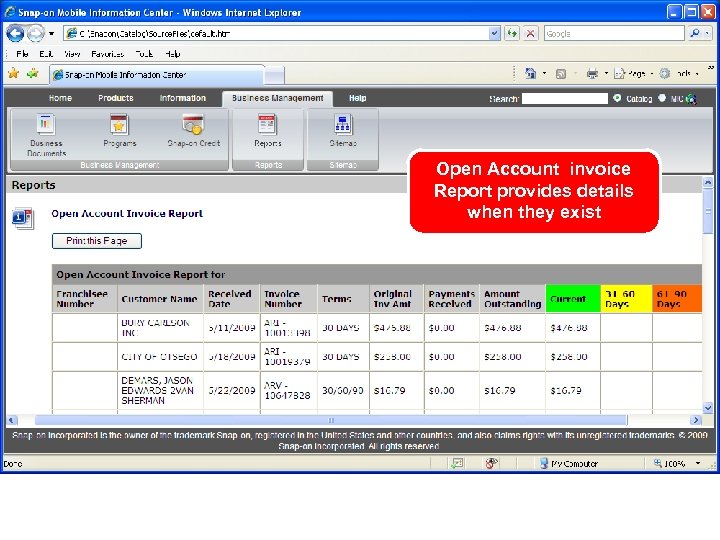
Task: Switch to the Home tab
Action: [60, 98]
